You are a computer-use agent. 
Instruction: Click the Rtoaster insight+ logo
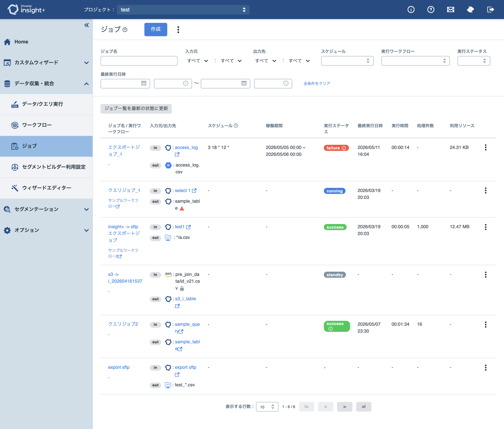pyautogui.click(x=26, y=9)
